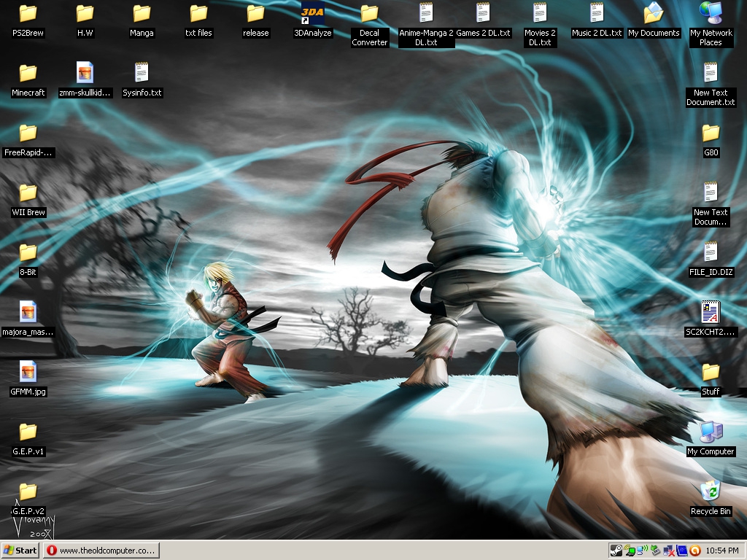
Task: Click the disconnected network tray icon
Action: [669, 551]
